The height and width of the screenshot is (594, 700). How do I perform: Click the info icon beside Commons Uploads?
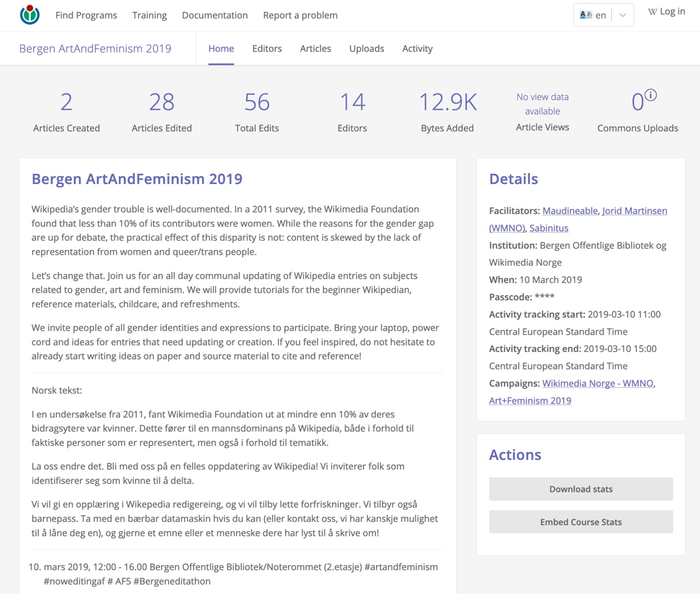pyautogui.click(x=651, y=95)
